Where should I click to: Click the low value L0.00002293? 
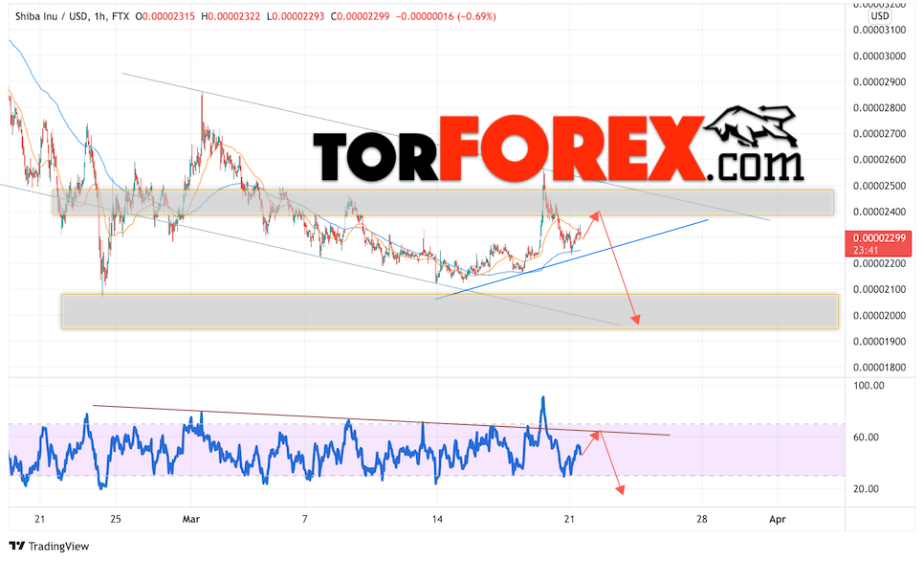pyautogui.click(x=296, y=16)
